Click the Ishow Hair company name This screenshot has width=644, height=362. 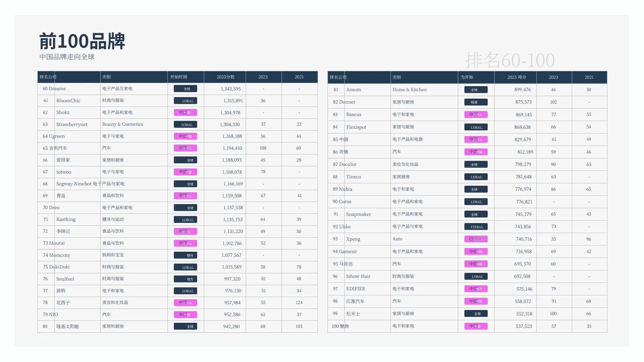click(358, 276)
